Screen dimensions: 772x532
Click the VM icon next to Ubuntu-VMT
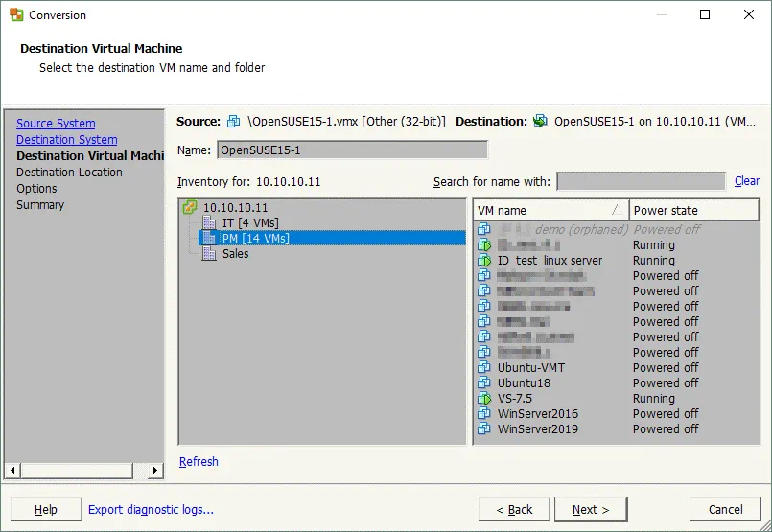(x=484, y=368)
